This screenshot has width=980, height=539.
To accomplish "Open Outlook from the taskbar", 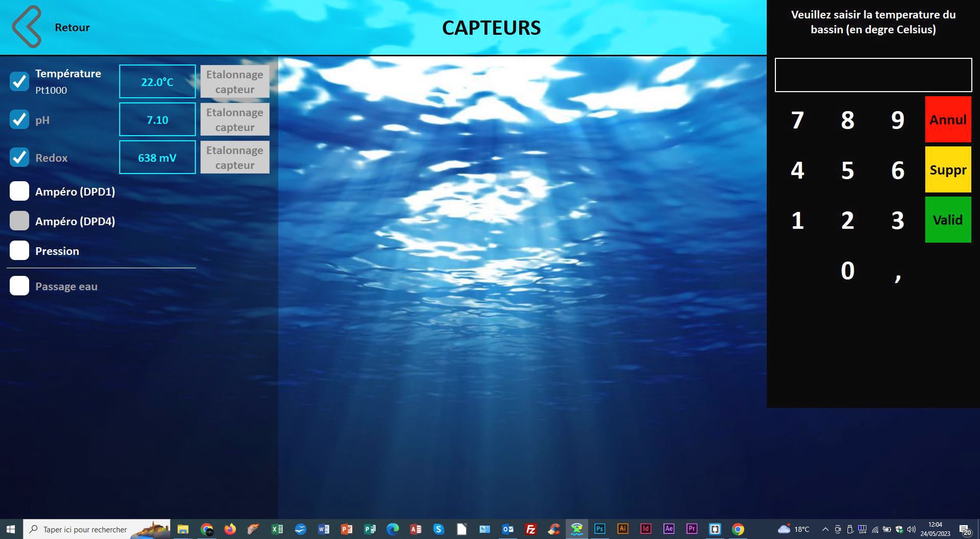I will pos(507,529).
